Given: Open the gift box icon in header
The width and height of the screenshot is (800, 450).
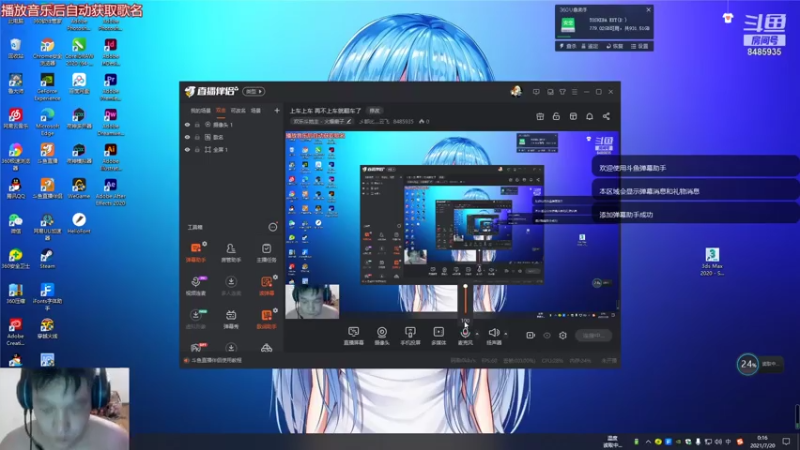Looking at the screenshot, I should (540, 116).
